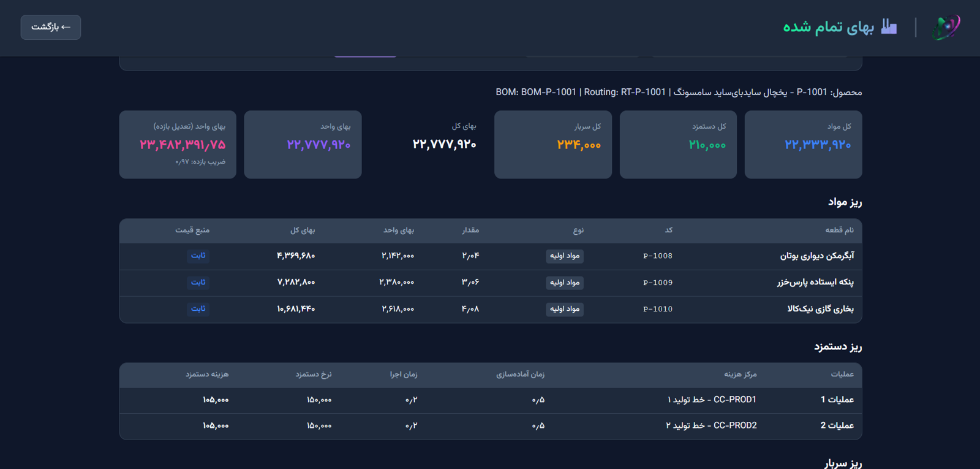
Task: Click the بازگشت back button
Action: [51, 28]
